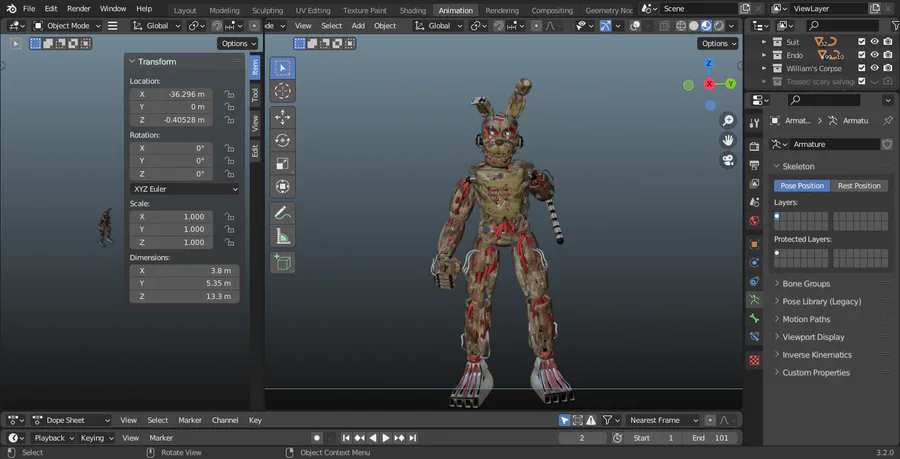Screen dimensions: 900x459
Task: Click the viewport Options button
Action: 718,44
